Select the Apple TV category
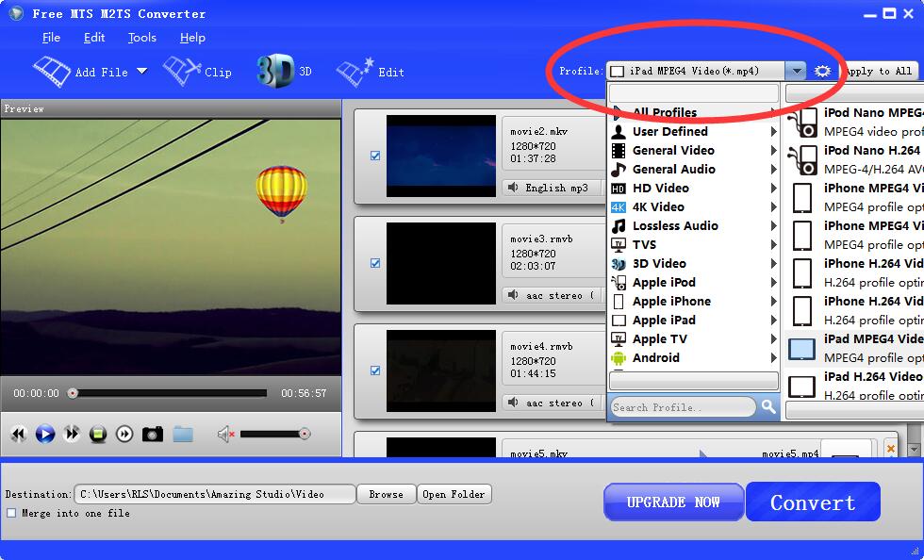The width and height of the screenshot is (924, 560). pos(694,339)
